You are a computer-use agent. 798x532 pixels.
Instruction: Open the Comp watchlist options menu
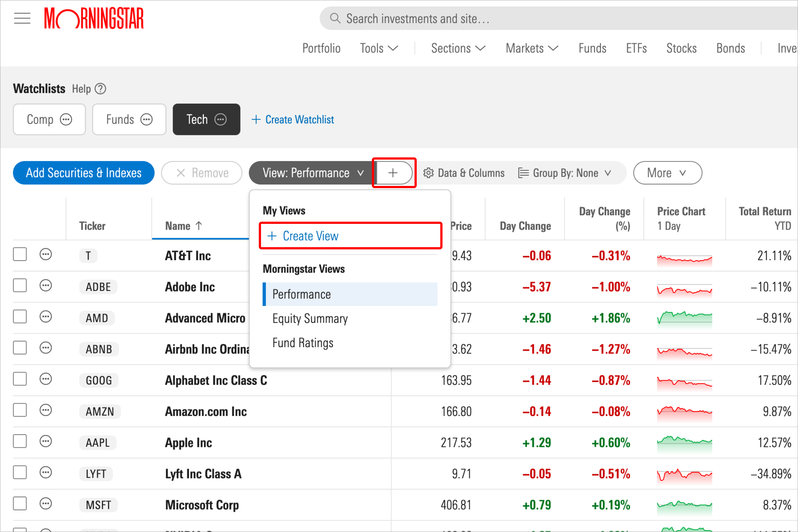pyautogui.click(x=66, y=119)
